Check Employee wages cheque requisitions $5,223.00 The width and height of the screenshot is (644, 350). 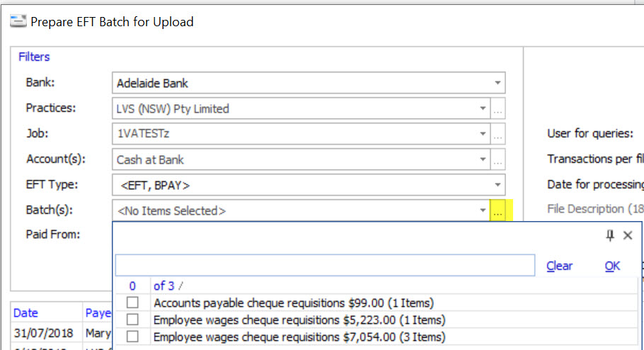132,320
